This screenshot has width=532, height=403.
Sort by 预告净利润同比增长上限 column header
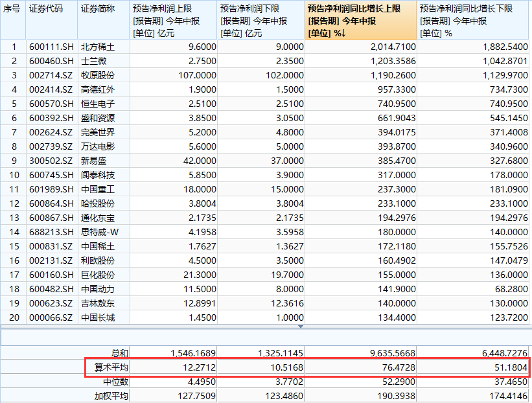pos(360,20)
